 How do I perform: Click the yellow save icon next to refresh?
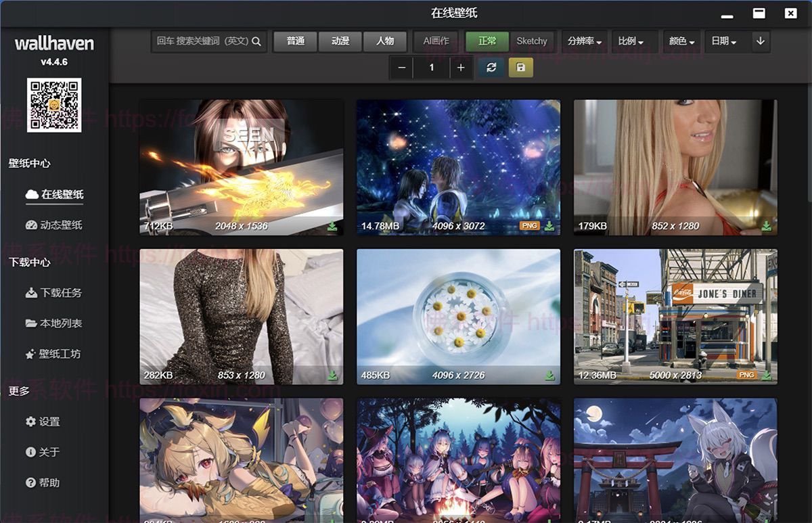point(521,68)
